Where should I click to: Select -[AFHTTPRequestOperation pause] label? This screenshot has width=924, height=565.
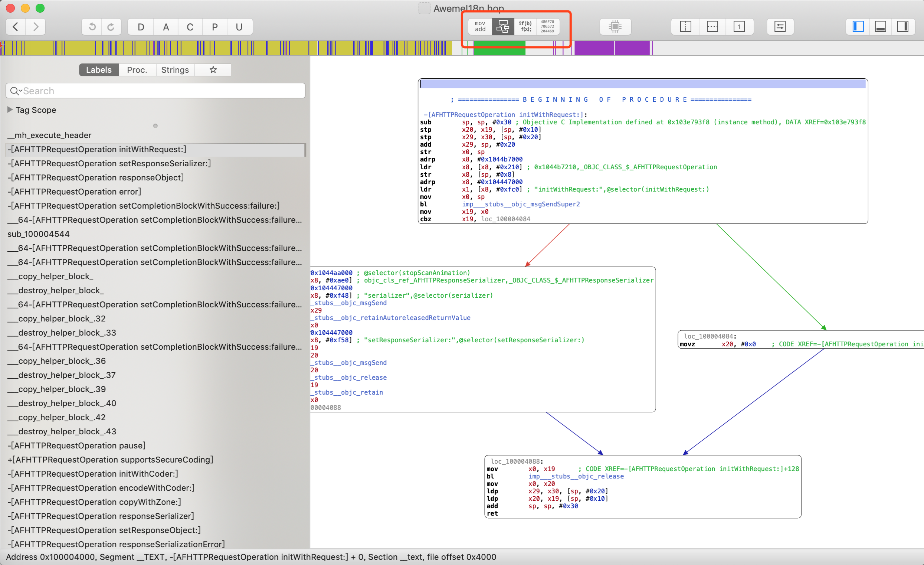[76, 445]
